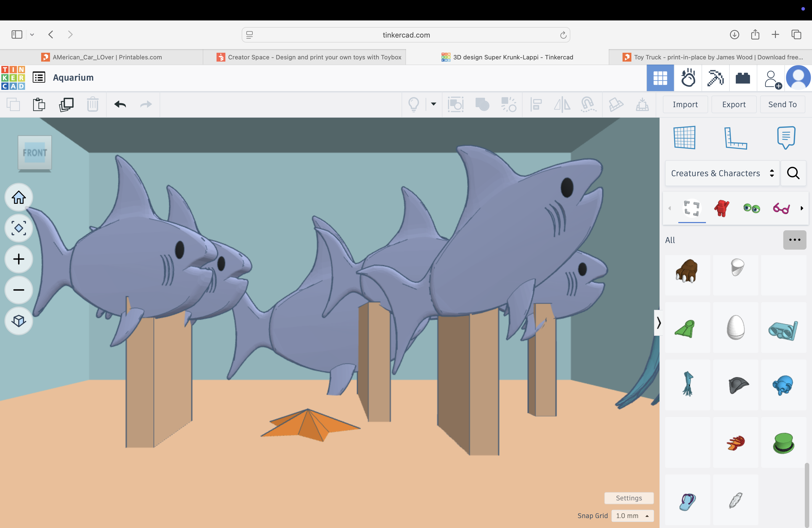Screen dimensions: 812x528
Task: Click the Tinkercad logo
Action: [13, 78]
